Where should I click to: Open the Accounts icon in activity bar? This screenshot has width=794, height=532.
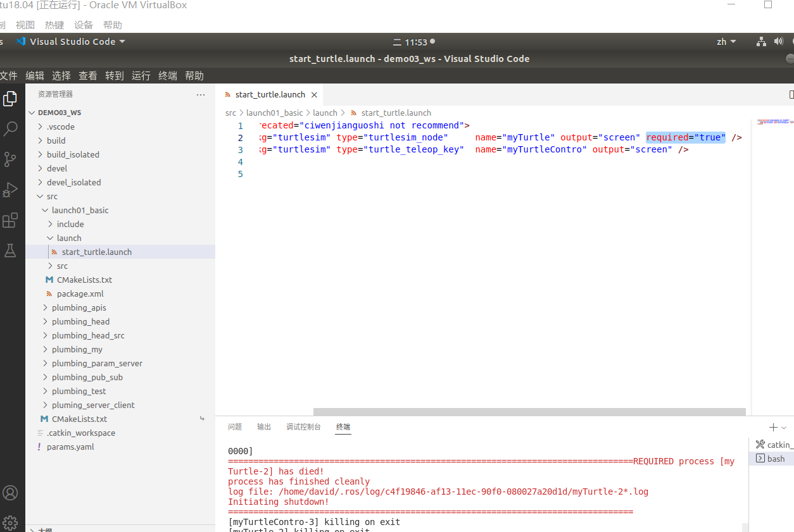click(x=10, y=493)
